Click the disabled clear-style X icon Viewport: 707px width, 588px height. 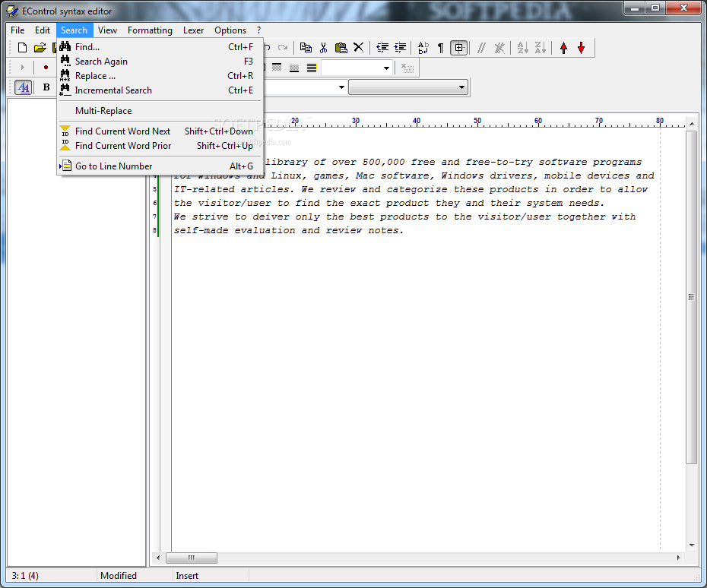[407, 68]
